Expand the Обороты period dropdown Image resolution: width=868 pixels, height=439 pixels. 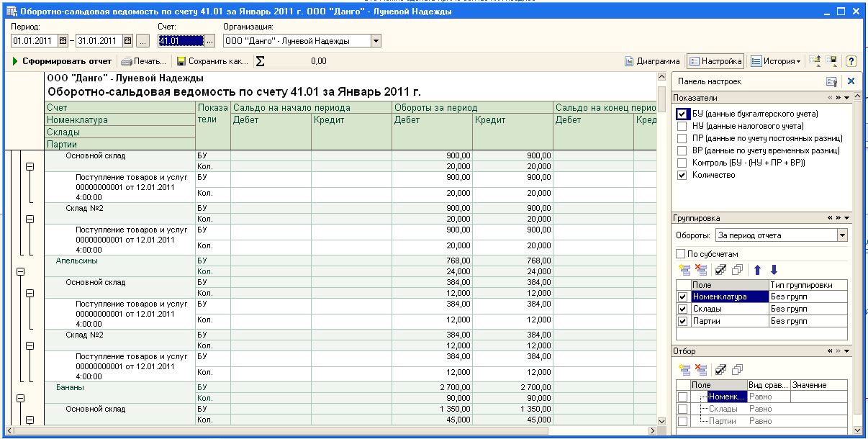842,235
